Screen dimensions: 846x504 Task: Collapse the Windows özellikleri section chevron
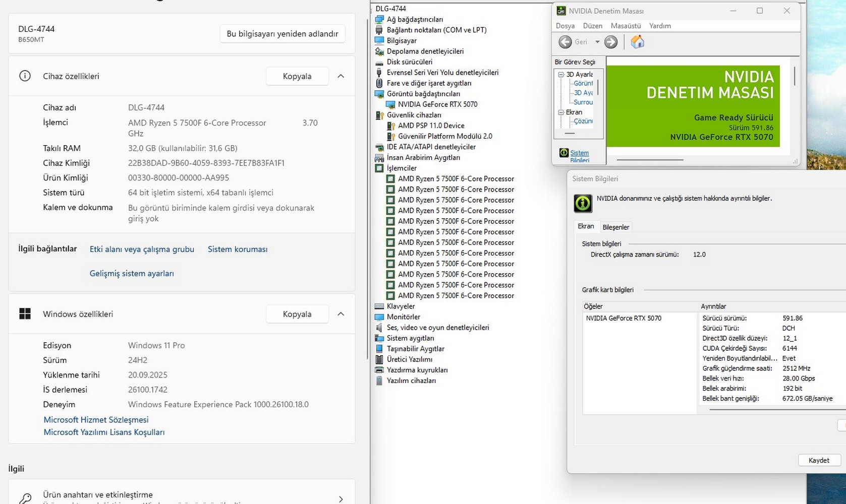tap(341, 314)
